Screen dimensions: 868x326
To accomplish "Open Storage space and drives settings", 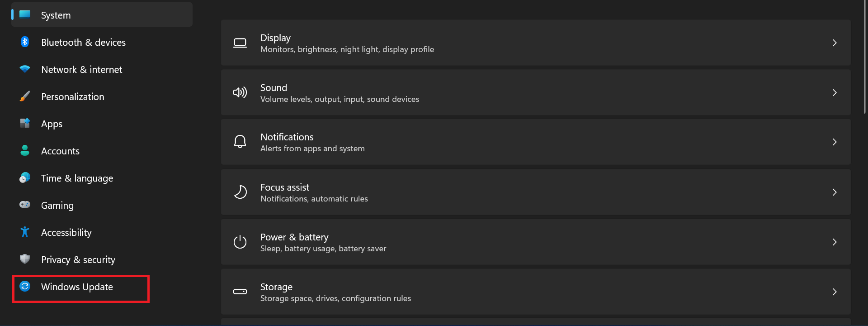I will click(x=335, y=292).
